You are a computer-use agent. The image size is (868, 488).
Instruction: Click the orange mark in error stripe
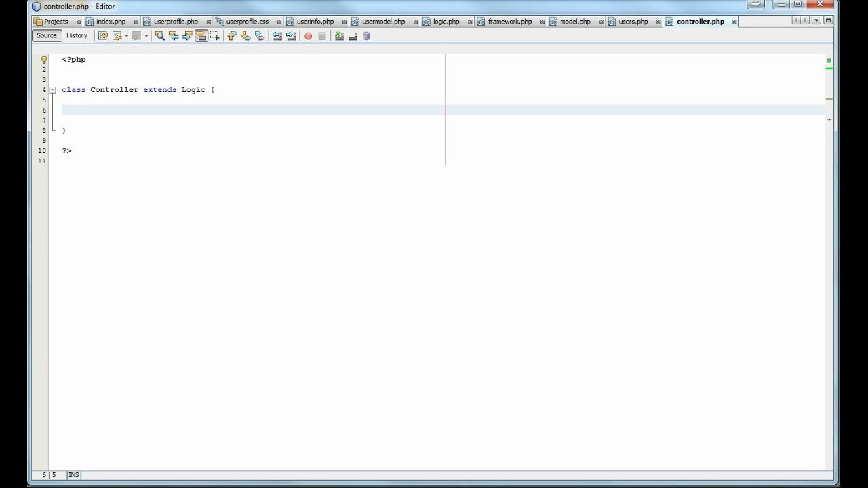[x=829, y=99]
